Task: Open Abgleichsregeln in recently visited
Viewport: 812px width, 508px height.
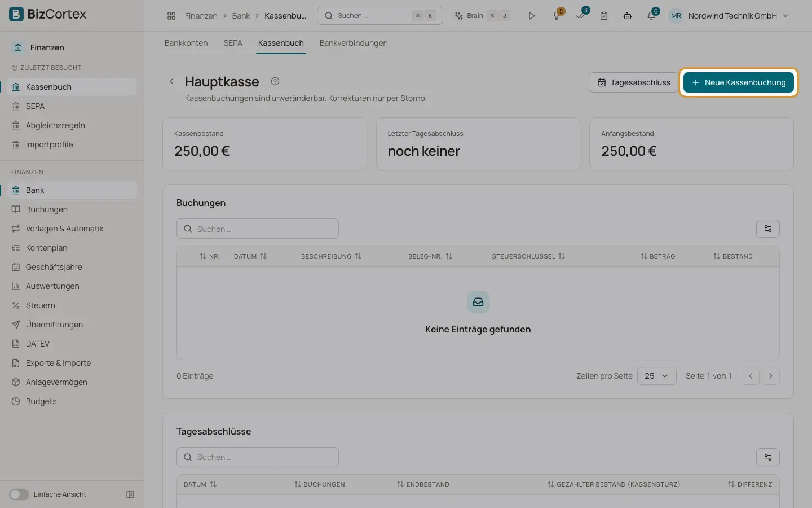Action: [x=72, y=125]
